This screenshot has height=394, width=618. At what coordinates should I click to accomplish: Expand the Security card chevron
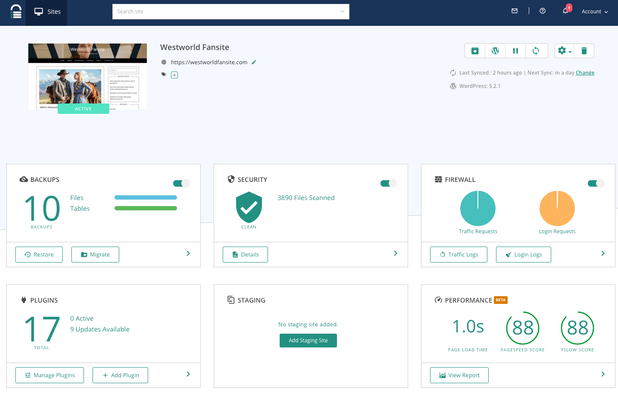(396, 253)
